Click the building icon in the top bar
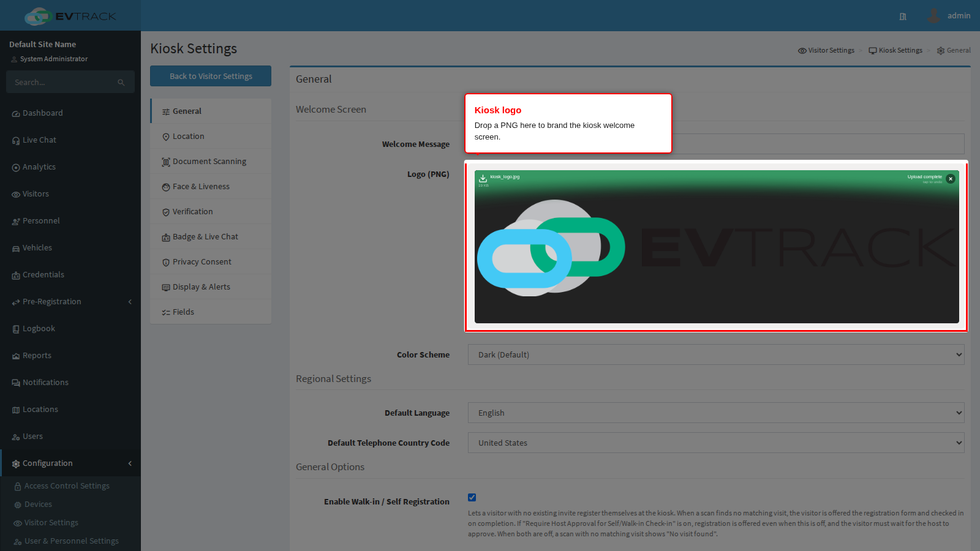Screen dimensions: 980x551 click(x=903, y=17)
